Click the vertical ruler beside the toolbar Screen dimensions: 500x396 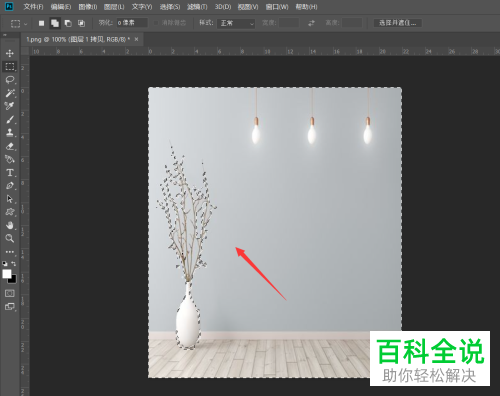tap(25, 226)
